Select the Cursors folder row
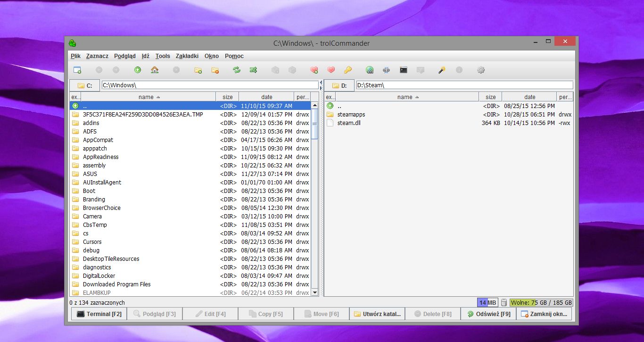The image size is (644, 342). [190, 242]
